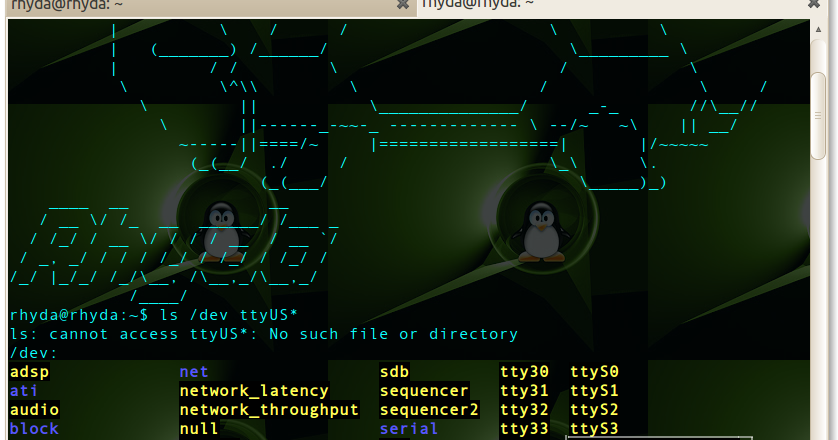838x440 pixels.
Task: Click the 'network_throughput' entry
Action: click(x=269, y=410)
